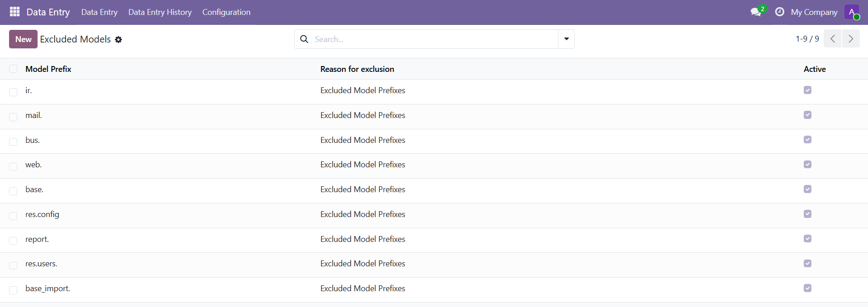868x307 pixels.
Task: Toggle Active for the mail. row
Action: click(807, 115)
